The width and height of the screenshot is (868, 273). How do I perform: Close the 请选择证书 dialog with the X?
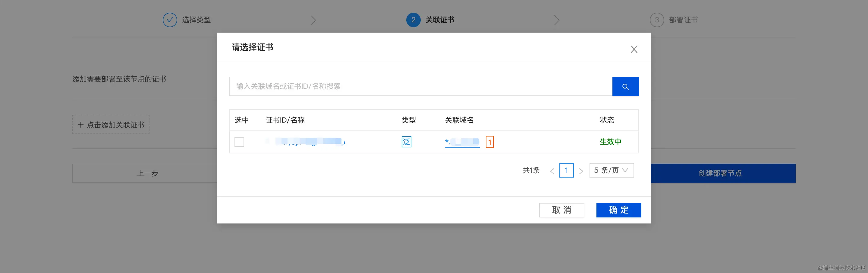pyautogui.click(x=634, y=49)
